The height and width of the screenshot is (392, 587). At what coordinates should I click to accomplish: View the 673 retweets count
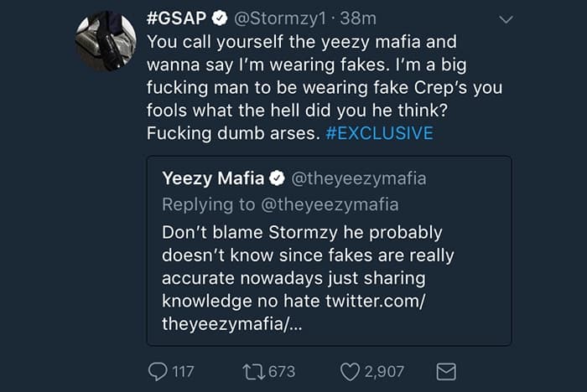point(281,370)
